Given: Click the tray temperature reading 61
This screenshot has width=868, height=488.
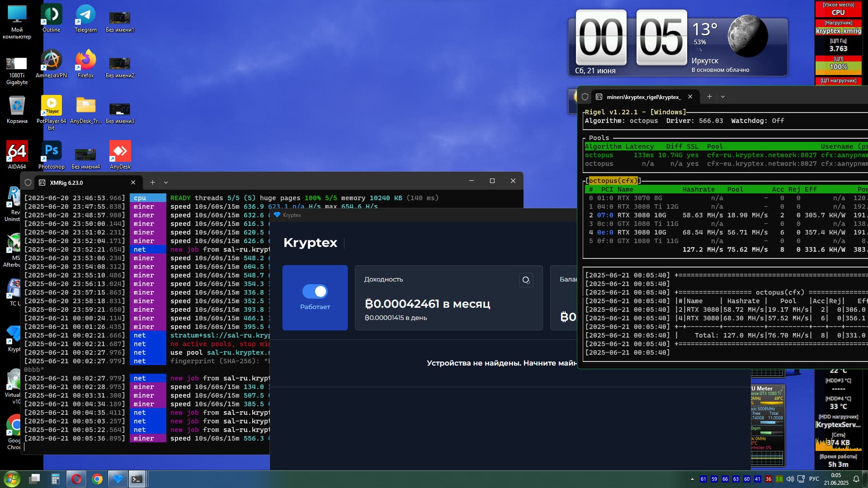Looking at the screenshot, I should pos(703,479).
